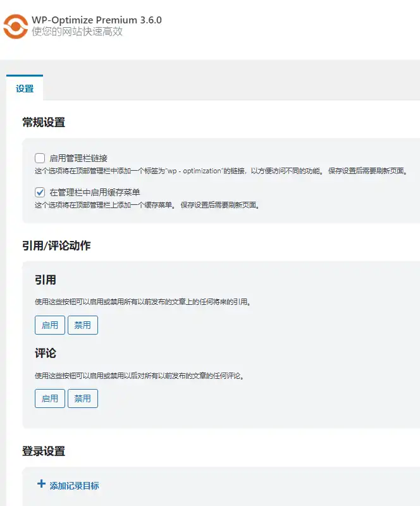Open the 设置 tab
This screenshot has width=420, height=506.
click(x=25, y=89)
